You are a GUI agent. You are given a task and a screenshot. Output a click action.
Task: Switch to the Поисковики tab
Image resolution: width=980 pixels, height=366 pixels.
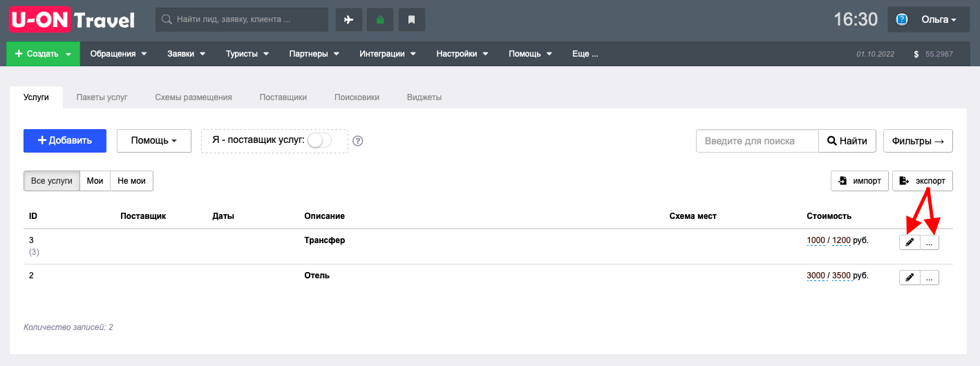pyautogui.click(x=357, y=97)
